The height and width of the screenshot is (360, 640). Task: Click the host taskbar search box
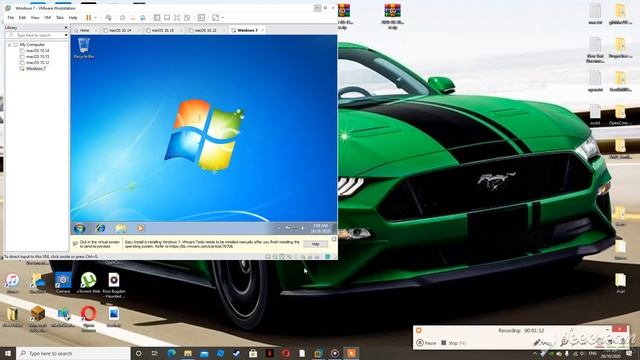pos(73,353)
